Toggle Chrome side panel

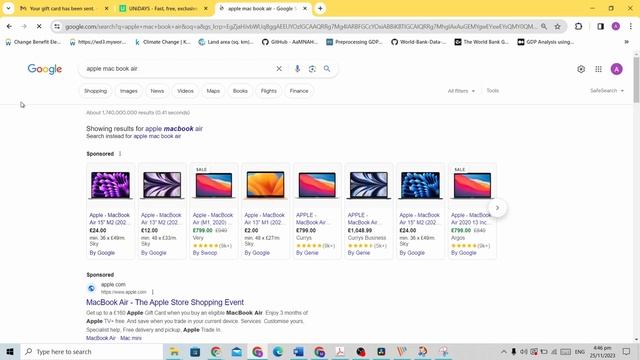600,27
